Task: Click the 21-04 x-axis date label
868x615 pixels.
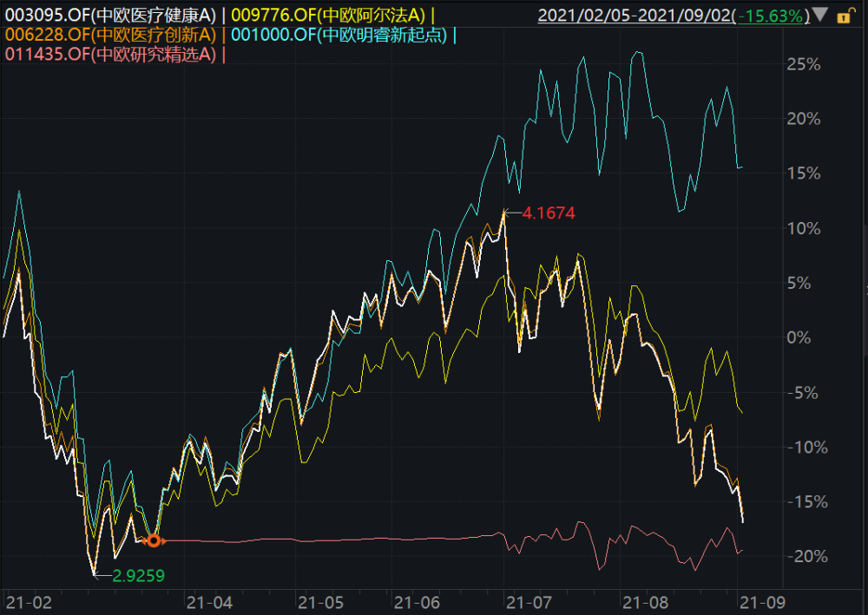Action: click(x=209, y=602)
